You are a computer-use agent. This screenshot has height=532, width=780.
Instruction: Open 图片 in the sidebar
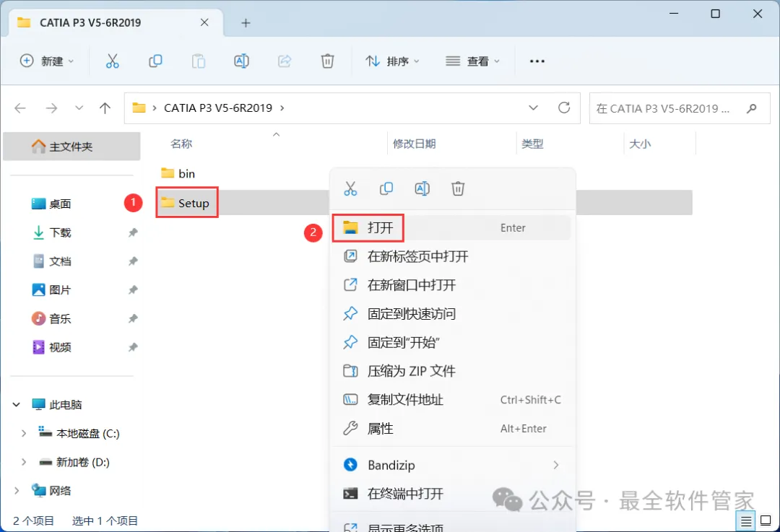60,290
